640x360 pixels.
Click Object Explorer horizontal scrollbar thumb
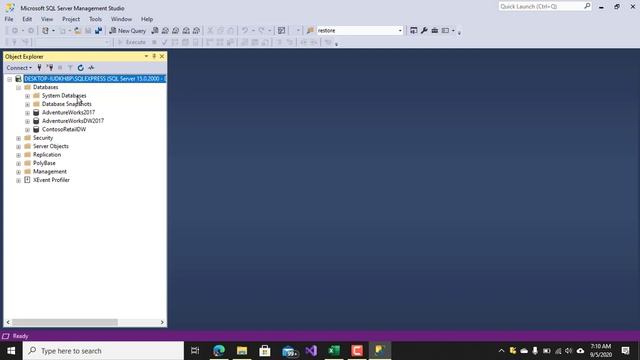point(64,322)
